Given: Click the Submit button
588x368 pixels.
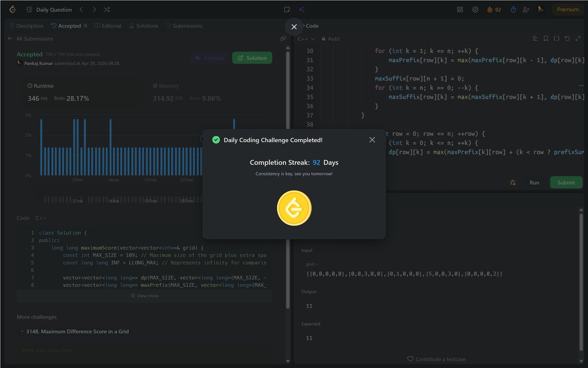Looking at the screenshot, I should tap(566, 183).
